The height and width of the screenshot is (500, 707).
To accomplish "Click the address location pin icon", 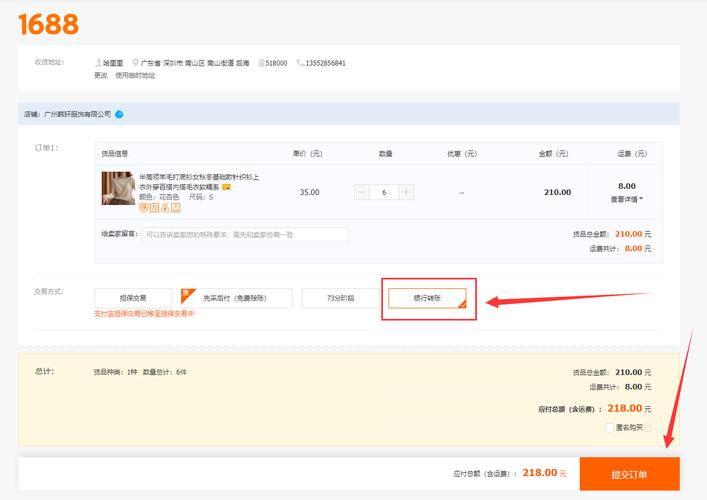I will [x=135, y=62].
